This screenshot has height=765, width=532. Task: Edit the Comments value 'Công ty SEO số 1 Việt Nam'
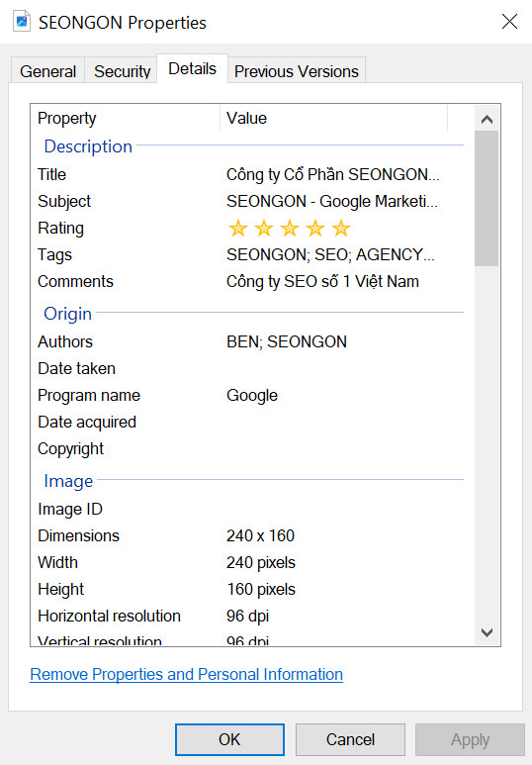[322, 281]
